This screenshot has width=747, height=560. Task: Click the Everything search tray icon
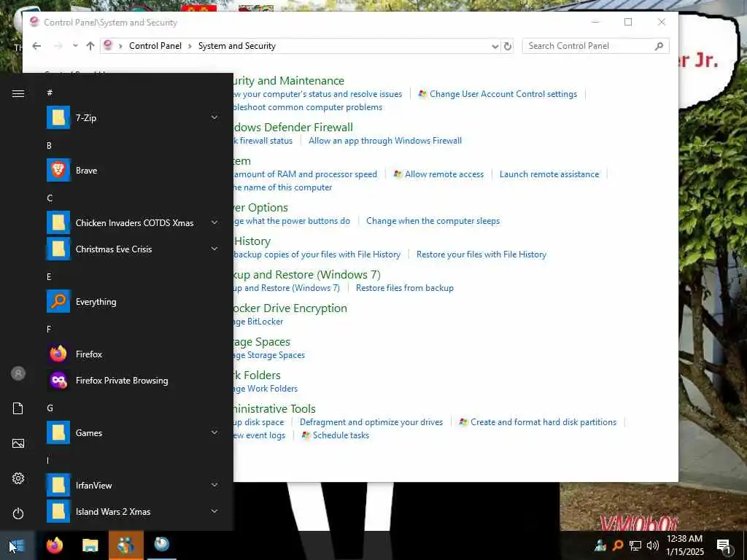pyautogui.click(x=618, y=545)
